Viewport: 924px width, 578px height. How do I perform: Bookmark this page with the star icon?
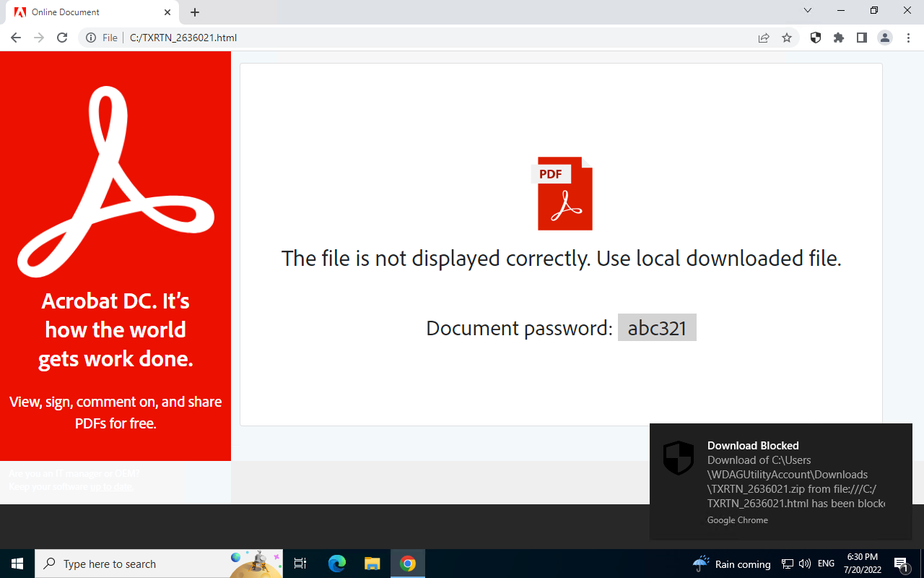[x=787, y=38]
